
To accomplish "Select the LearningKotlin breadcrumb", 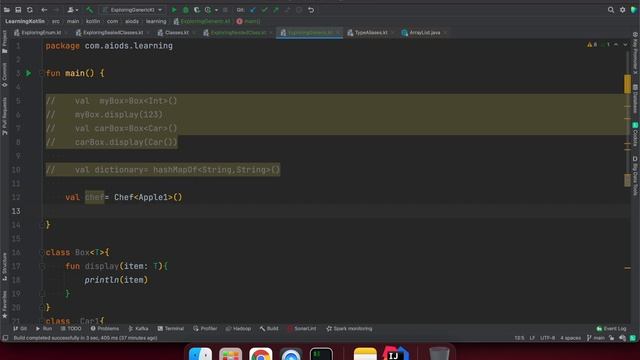I will click(x=25, y=21).
